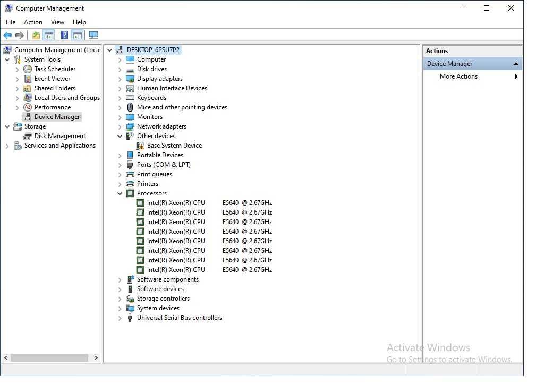This screenshot has width=544, height=392.
Task: Click the Ports (COM & LPT) icon
Action: (x=130, y=165)
